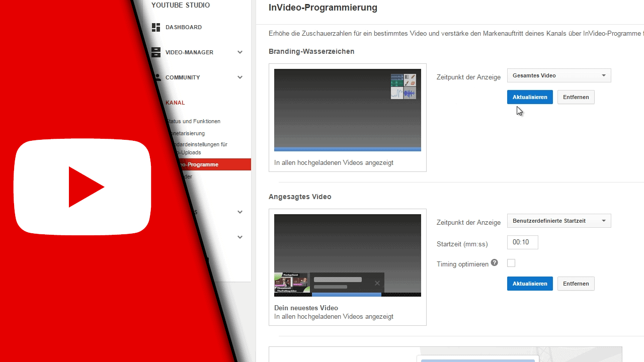This screenshot has height=362, width=644.
Task: Open Community menu entry
Action: 183,77
